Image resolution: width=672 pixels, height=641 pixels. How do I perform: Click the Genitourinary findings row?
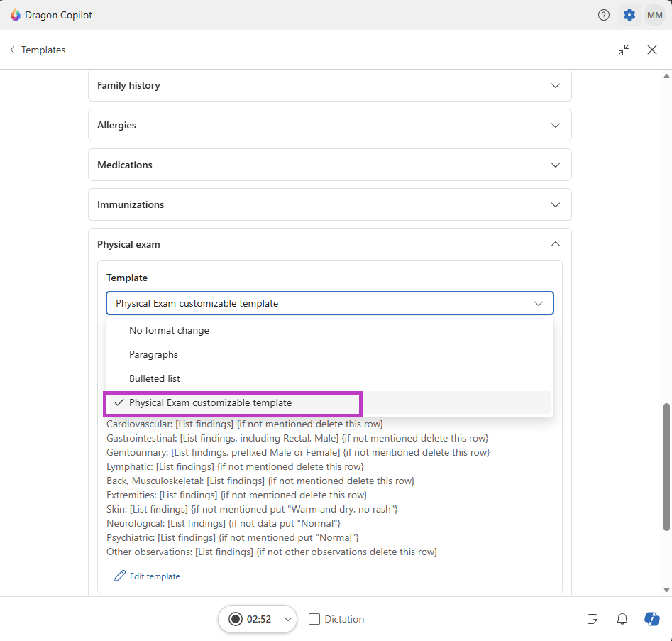click(298, 452)
